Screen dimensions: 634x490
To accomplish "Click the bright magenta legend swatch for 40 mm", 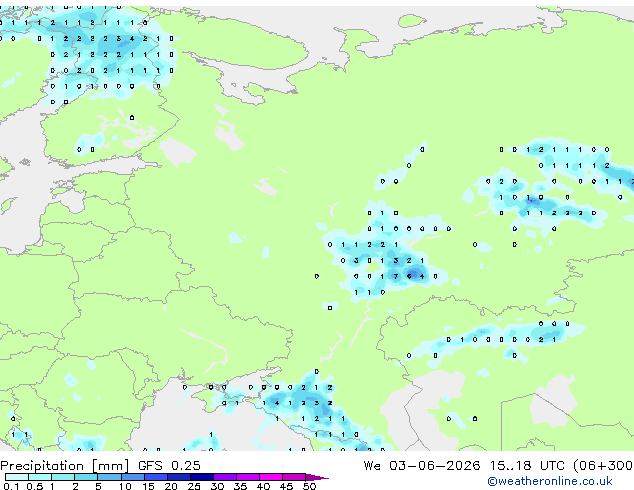I will (x=271, y=477).
